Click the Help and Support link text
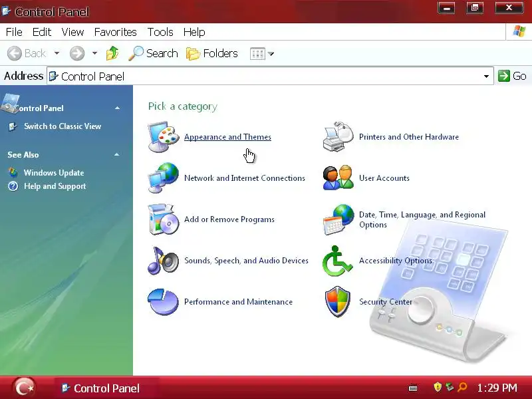The width and height of the screenshot is (532, 399). (55, 186)
